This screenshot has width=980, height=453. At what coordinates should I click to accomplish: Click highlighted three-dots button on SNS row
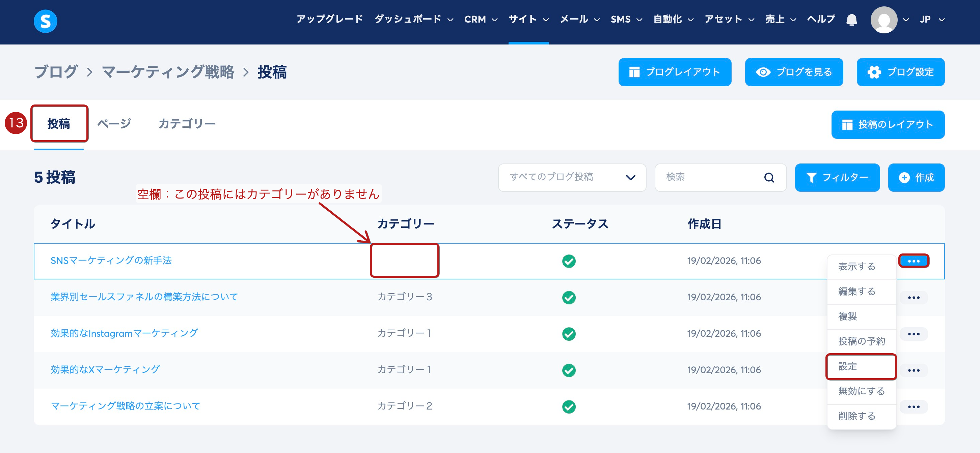tap(914, 261)
